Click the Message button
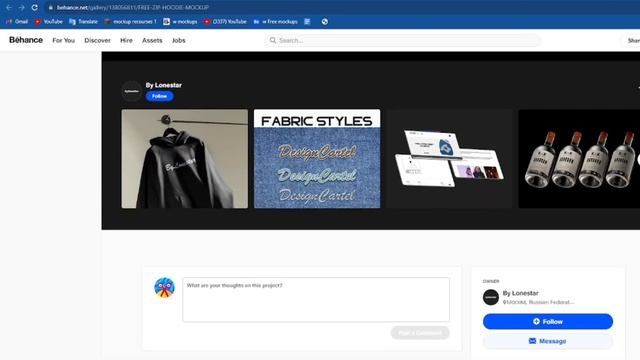 tap(548, 341)
